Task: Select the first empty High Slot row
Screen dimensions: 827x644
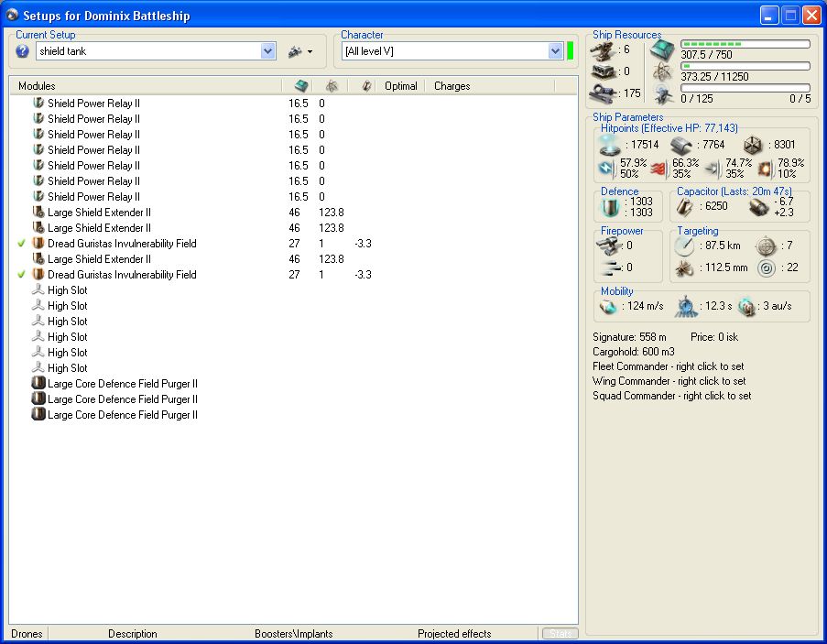Action: tap(293, 290)
